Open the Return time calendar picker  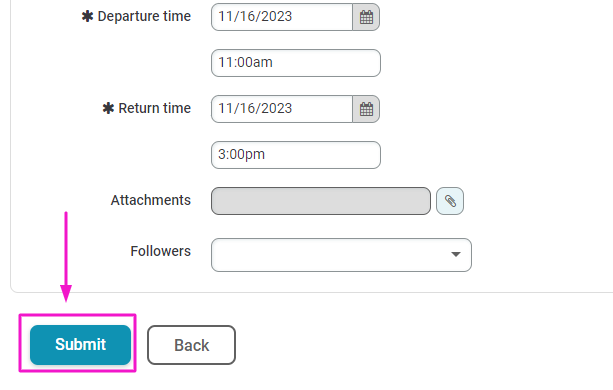366,109
